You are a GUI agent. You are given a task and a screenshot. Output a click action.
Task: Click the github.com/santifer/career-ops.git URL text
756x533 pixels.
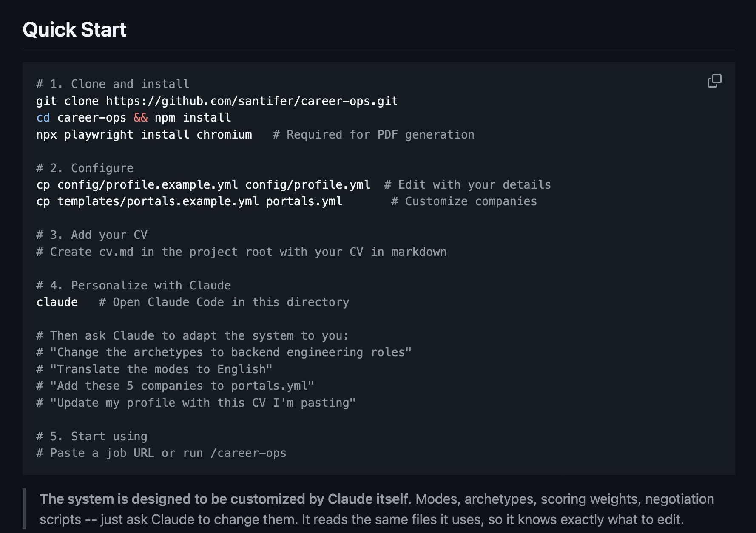(x=252, y=101)
